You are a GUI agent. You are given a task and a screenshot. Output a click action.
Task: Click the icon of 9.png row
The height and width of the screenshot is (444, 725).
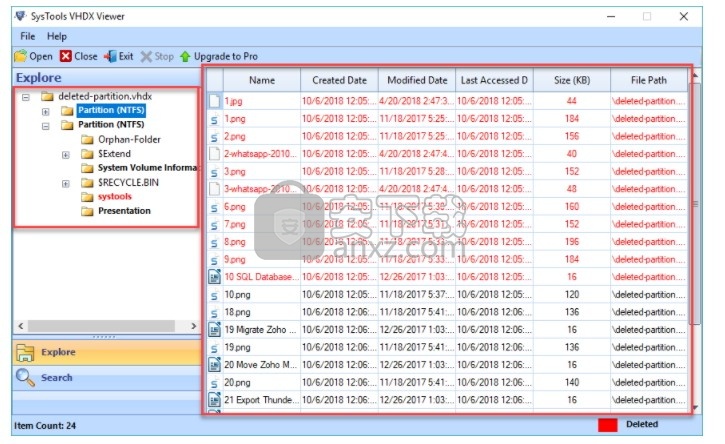(215, 259)
